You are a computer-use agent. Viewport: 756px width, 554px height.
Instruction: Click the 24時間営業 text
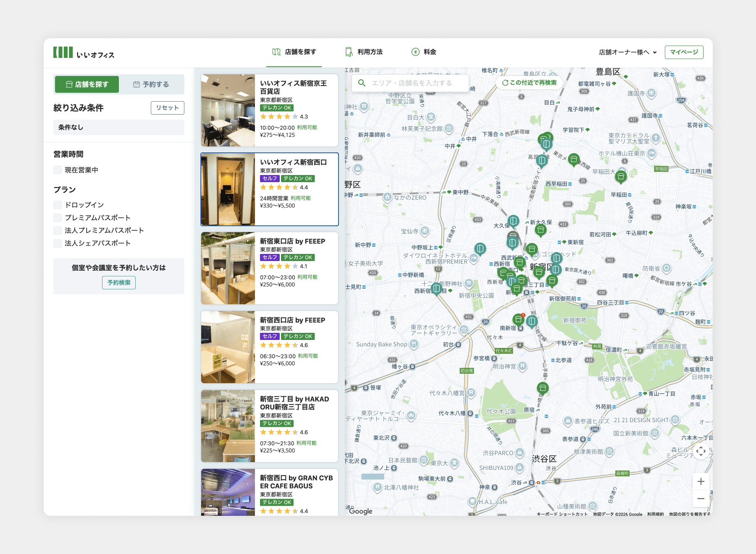[x=274, y=199]
